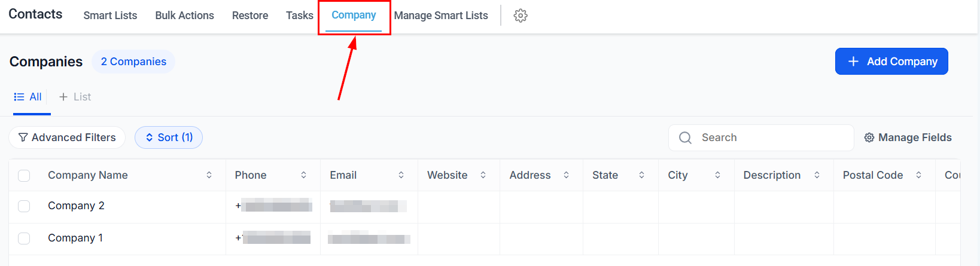Open the Bulk Actions tab
This screenshot has width=980, height=266.
[x=184, y=16]
